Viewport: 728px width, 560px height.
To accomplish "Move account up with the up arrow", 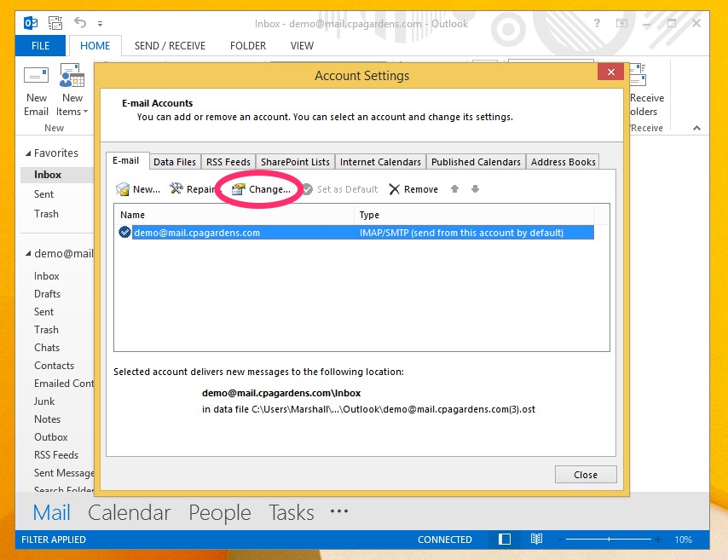I will pyautogui.click(x=454, y=189).
